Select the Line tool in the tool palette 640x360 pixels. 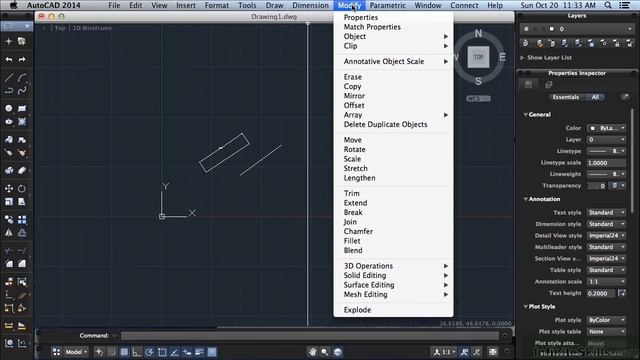pyautogui.click(x=9, y=78)
